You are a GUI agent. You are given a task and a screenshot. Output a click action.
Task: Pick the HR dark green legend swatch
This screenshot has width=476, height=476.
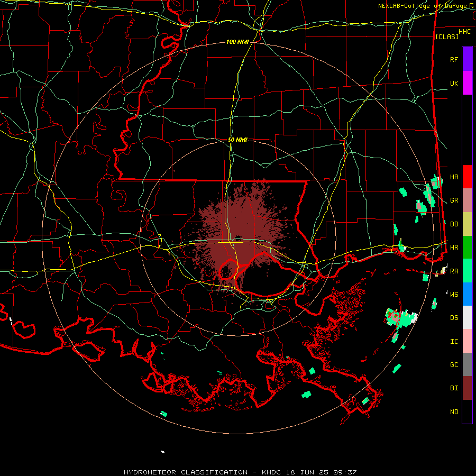click(x=467, y=248)
